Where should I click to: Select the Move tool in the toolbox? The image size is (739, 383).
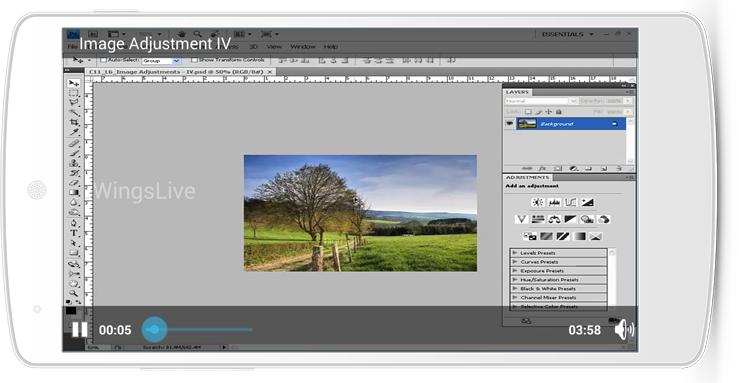[74, 83]
